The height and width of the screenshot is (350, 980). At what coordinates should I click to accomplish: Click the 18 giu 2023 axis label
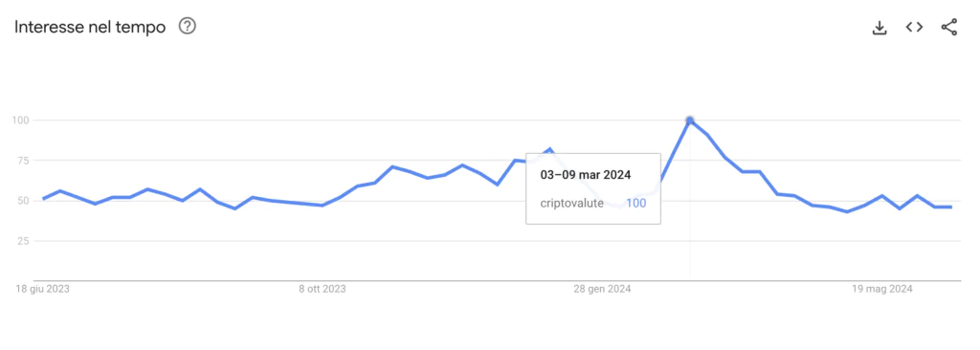[x=42, y=289]
